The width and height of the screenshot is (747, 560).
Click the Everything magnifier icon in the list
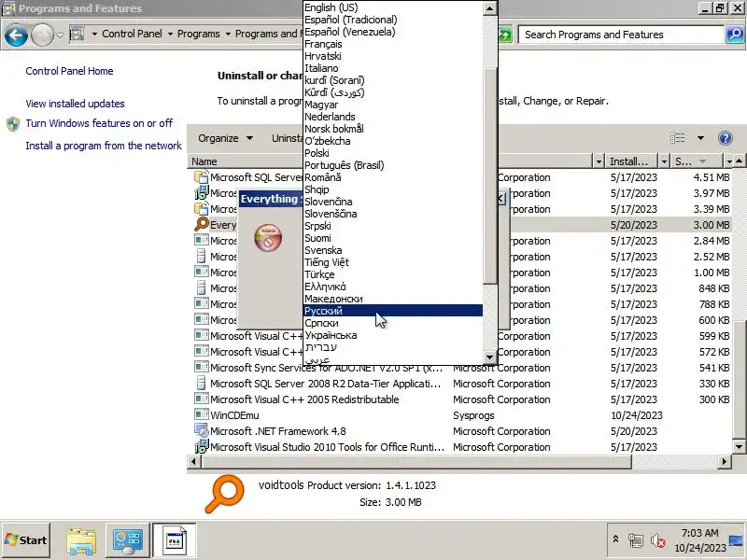(202, 224)
